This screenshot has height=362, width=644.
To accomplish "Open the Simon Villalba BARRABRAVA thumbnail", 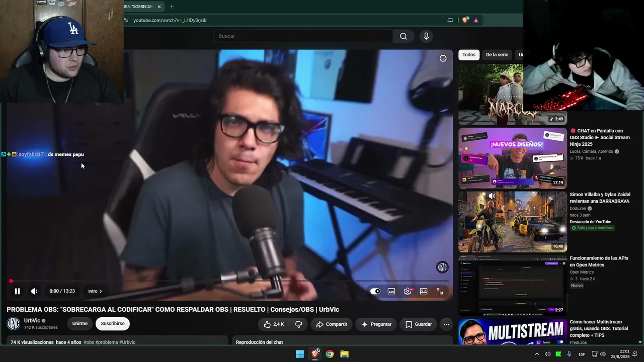I will [513, 222].
